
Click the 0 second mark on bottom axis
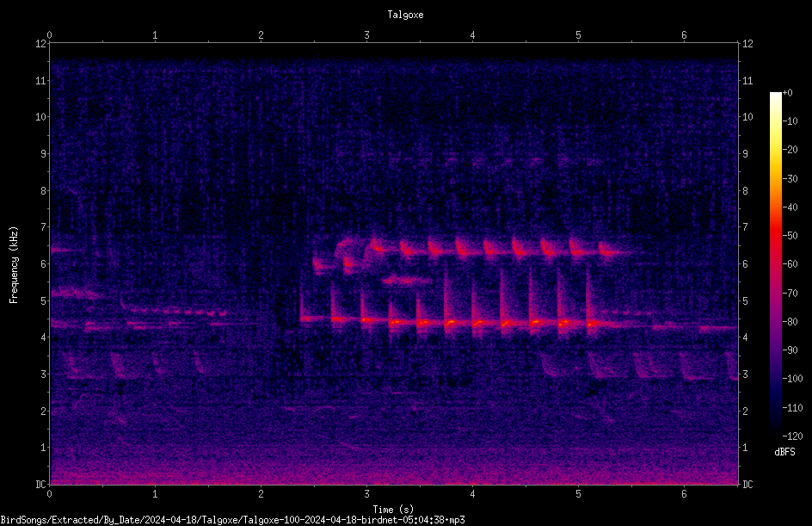click(x=49, y=494)
